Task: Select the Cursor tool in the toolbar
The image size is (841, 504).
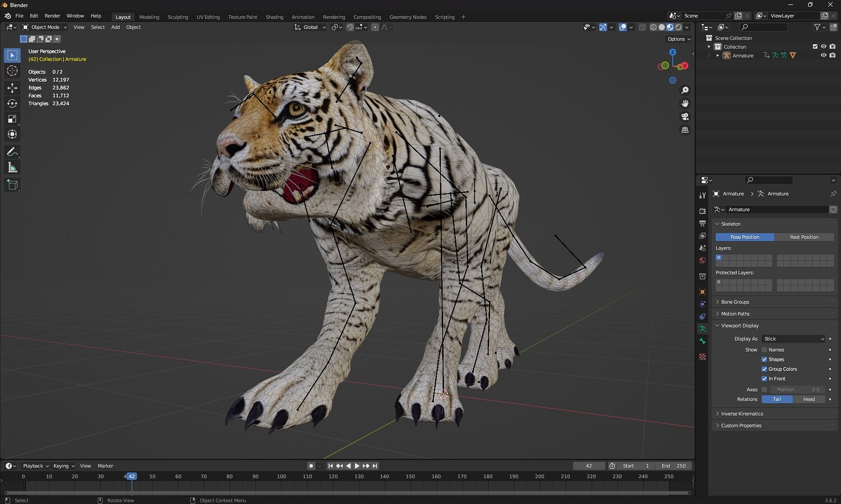Action: (12, 71)
